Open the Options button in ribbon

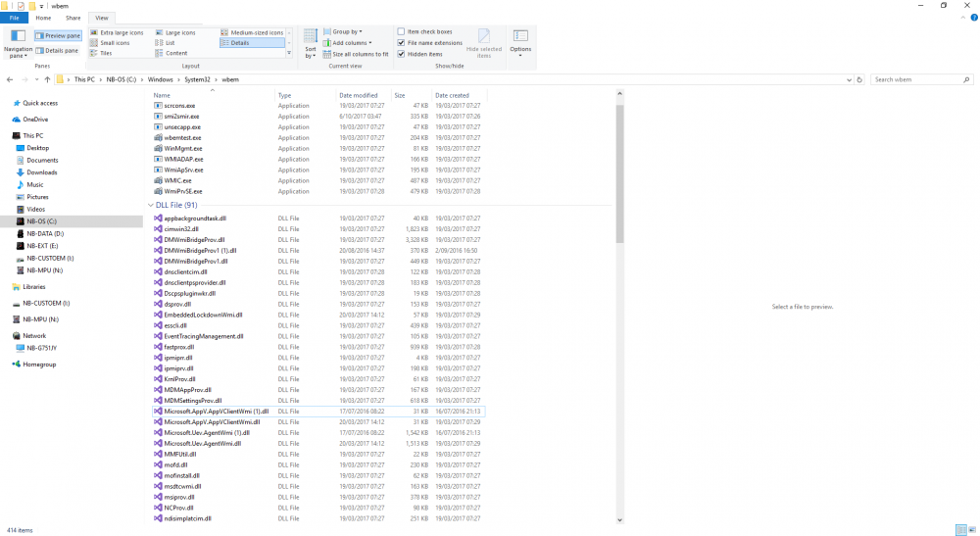[520, 41]
